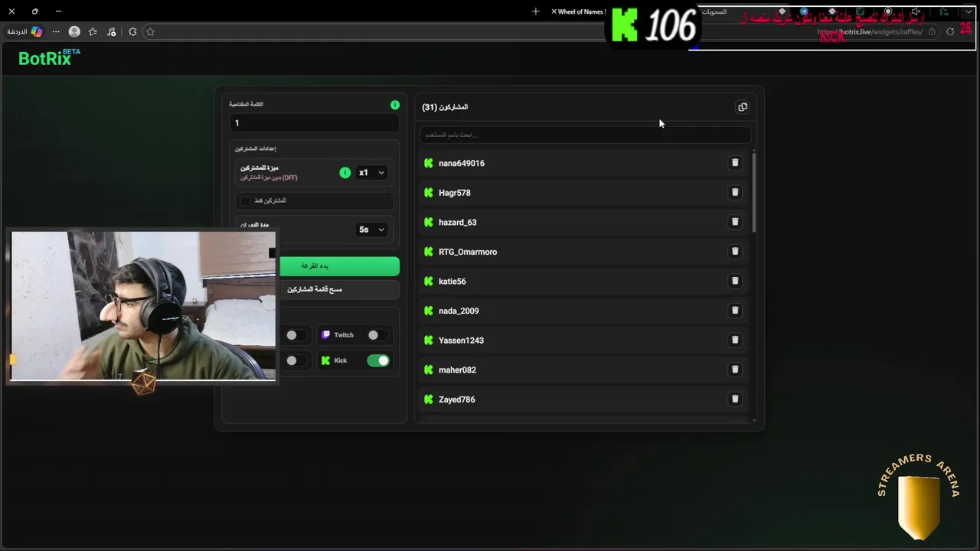
Task: Open Copilot chat button الدردشة
Action: (x=25, y=31)
